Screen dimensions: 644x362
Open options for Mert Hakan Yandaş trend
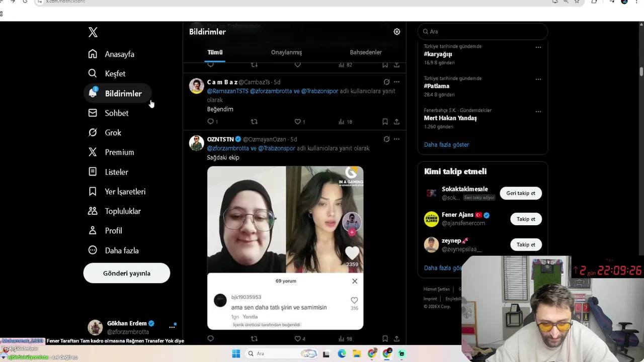click(538, 112)
